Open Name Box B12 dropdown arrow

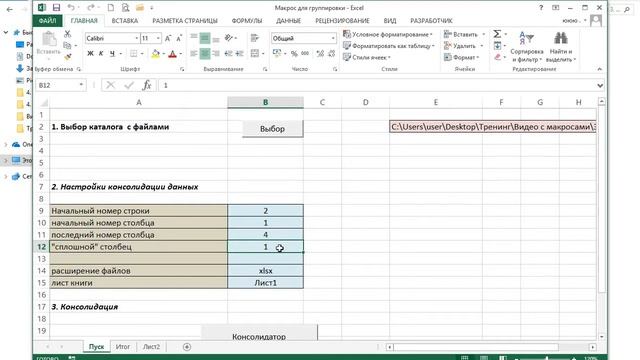pyautogui.click(x=81, y=85)
